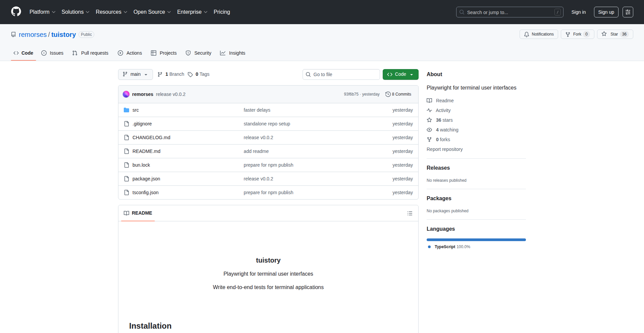The image size is (644, 333).
Task: Click the book icon beside Readme link
Action: (x=429, y=101)
